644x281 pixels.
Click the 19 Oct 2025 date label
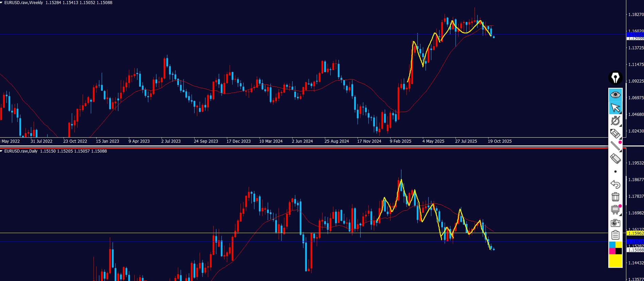[499, 141]
